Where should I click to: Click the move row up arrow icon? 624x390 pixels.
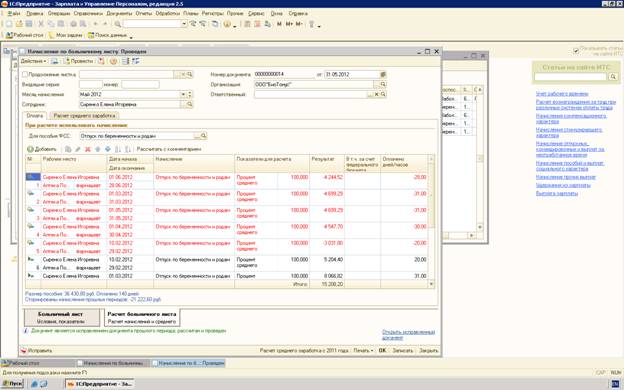coord(98,149)
